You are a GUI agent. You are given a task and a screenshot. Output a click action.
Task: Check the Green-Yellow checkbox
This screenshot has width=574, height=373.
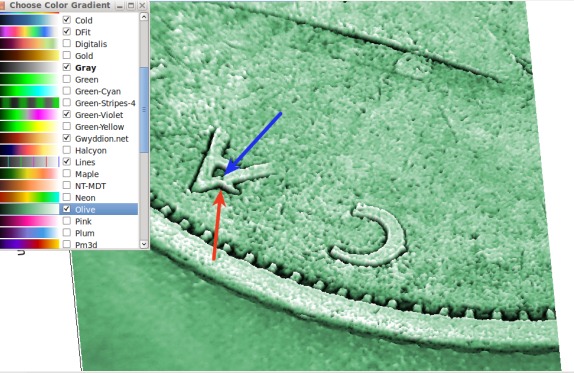[x=67, y=126]
